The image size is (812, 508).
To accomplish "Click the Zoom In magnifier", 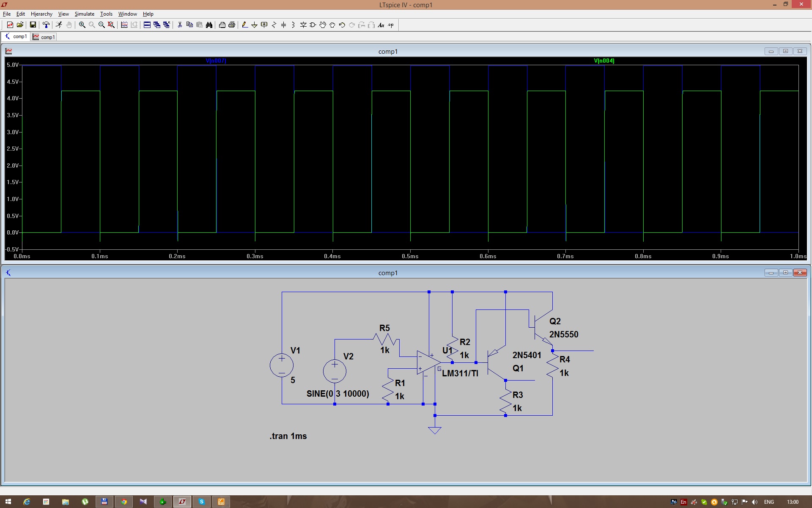I will click(x=82, y=25).
